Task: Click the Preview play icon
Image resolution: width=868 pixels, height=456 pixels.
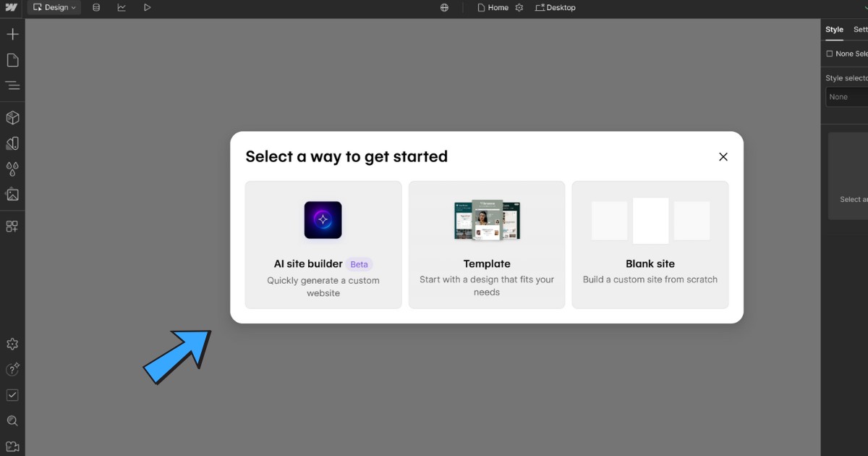Action: (x=147, y=7)
